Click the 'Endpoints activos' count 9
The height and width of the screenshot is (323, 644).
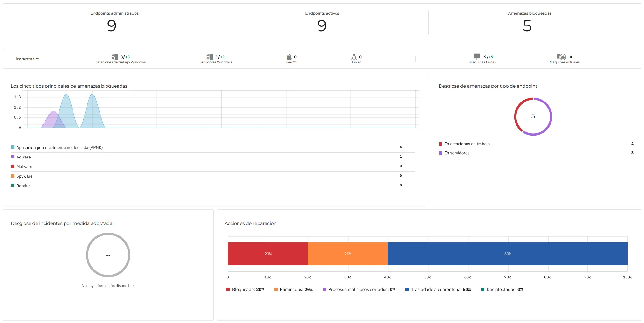[322, 26]
